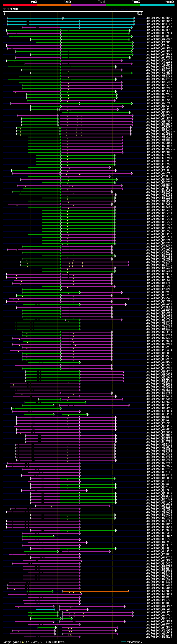Select label UniRef100_C5XSU5
The height and width of the screenshot is (644, 177).
click(159, 61)
